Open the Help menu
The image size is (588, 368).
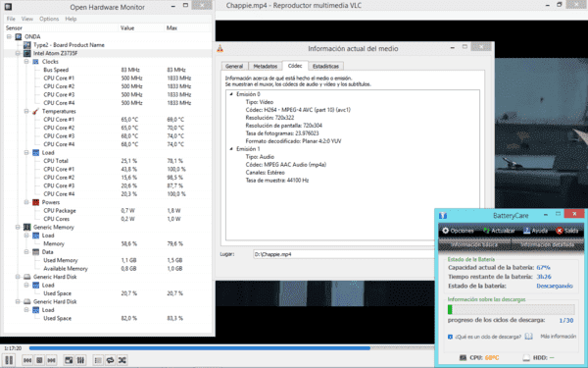(x=71, y=19)
